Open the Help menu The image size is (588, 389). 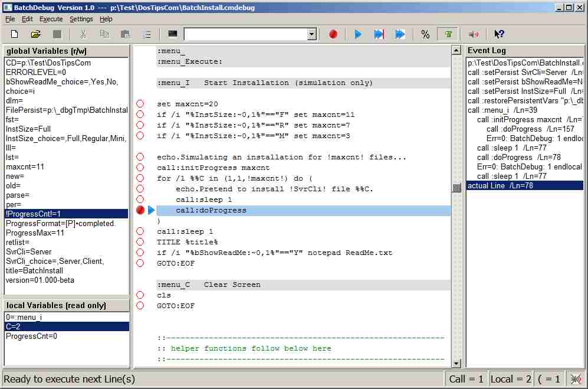coord(106,19)
